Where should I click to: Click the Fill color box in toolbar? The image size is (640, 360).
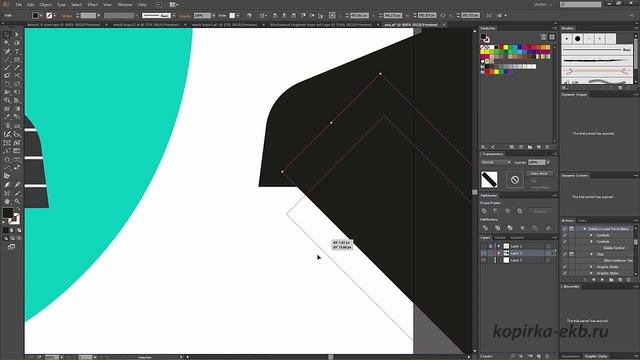click(x=8, y=213)
